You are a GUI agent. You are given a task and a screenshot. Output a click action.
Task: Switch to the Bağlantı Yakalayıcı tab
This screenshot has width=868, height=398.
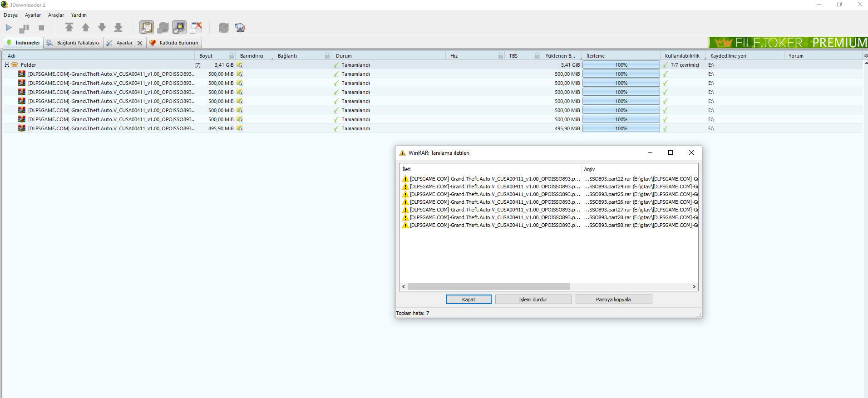73,43
